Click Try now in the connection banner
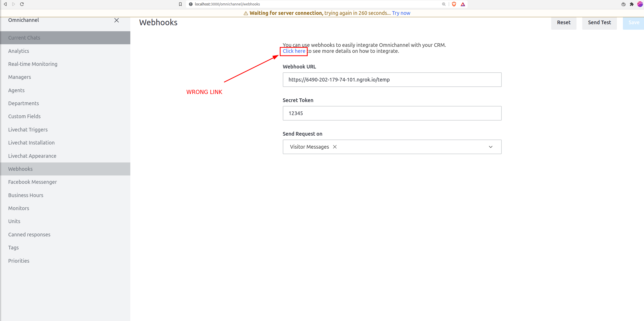644x321 pixels. [401, 13]
